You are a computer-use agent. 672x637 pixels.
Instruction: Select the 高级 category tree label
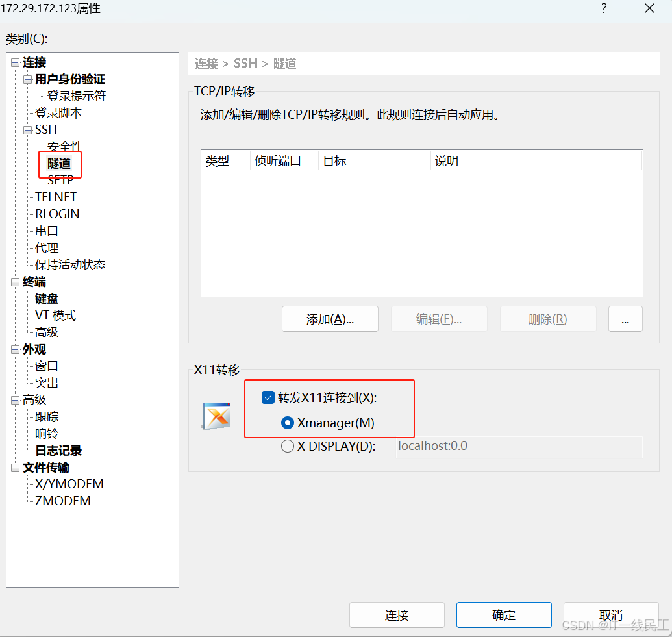point(34,400)
